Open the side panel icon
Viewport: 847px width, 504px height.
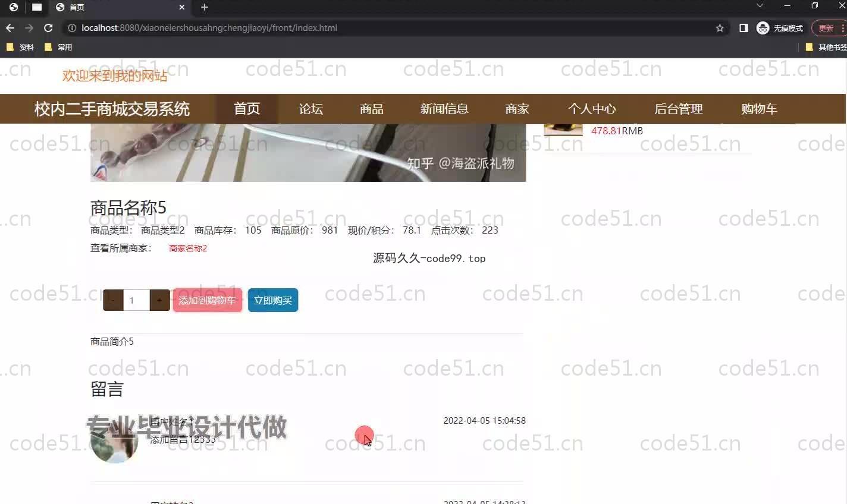point(744,28)
